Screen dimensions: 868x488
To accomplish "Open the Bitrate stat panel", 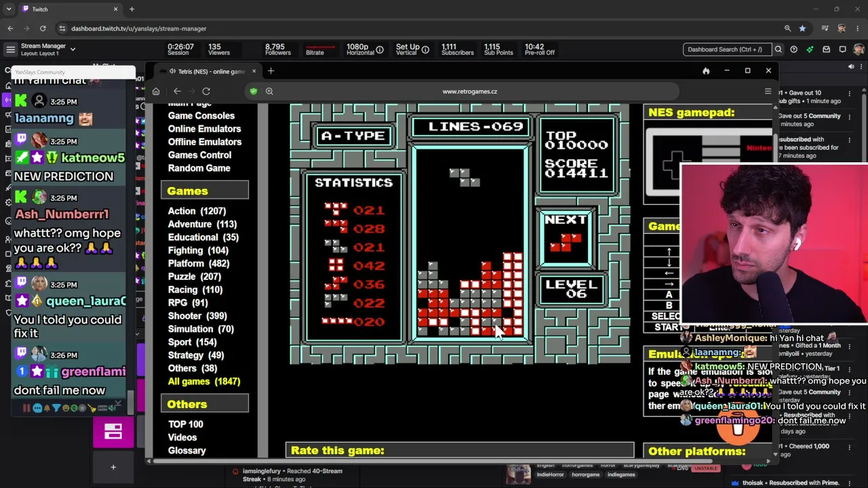I will pos(319,49).
